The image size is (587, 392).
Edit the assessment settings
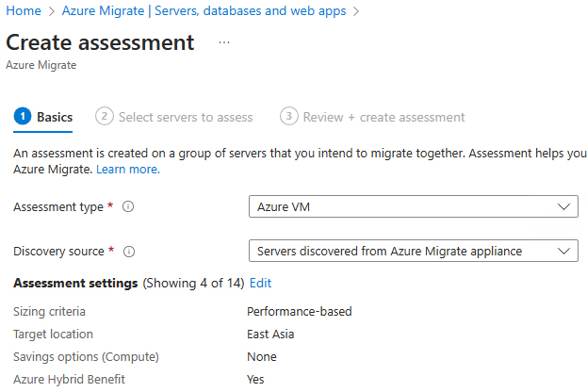[261, 283]
